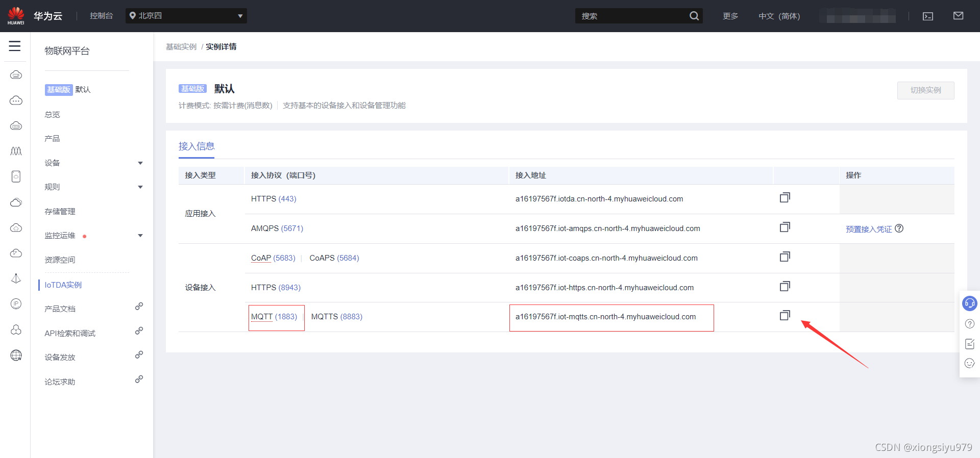Open the smiley face satisfaction icon
Screen dimensions: 980x458
pyautogui.click(x=970, y=363)
